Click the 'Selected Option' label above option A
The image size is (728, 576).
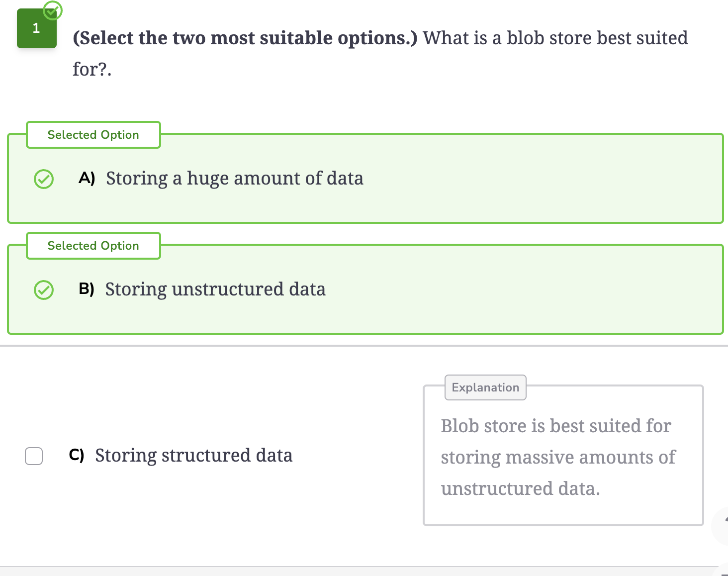[93, 135]
